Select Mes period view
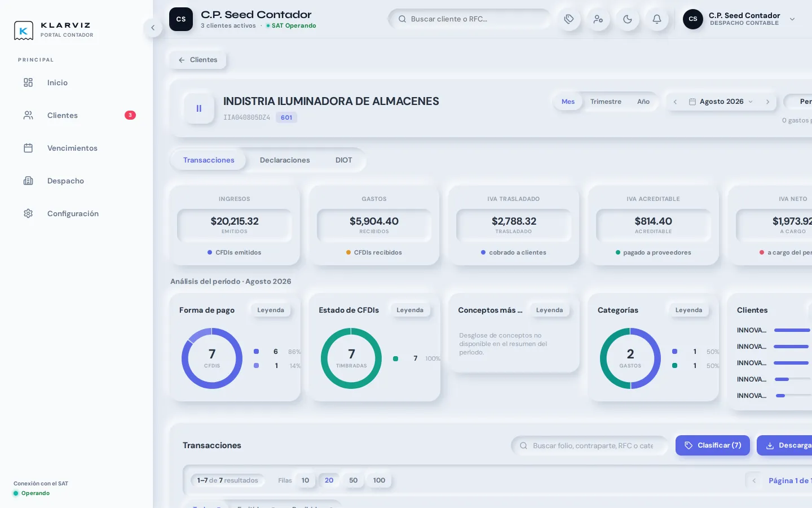Viewport: 812px width, 508px height. tap(568, 102)
